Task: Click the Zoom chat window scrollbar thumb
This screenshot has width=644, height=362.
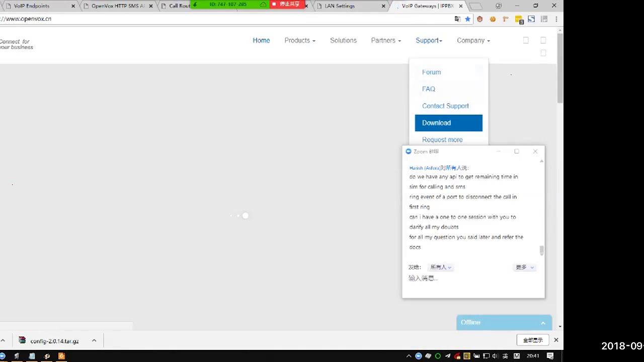Action: [x=541, y=250]
